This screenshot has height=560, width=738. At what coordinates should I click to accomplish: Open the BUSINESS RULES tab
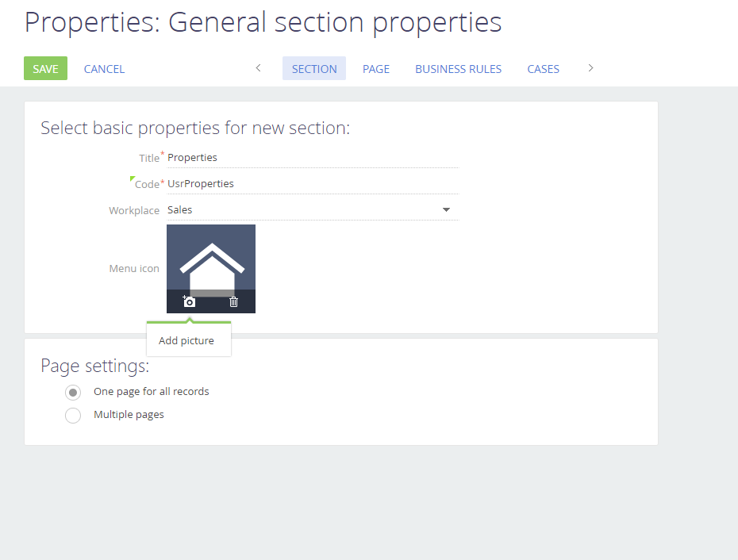click(x=458, y=69)
